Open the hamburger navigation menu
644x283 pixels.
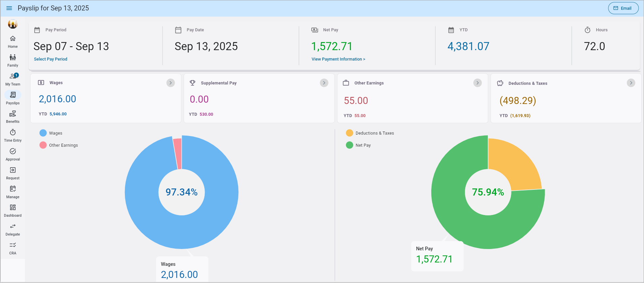click(x=9, y=8)
